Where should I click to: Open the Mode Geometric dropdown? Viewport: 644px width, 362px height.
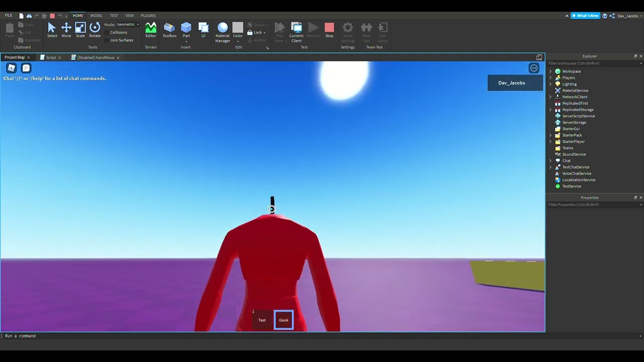[128, 25]
